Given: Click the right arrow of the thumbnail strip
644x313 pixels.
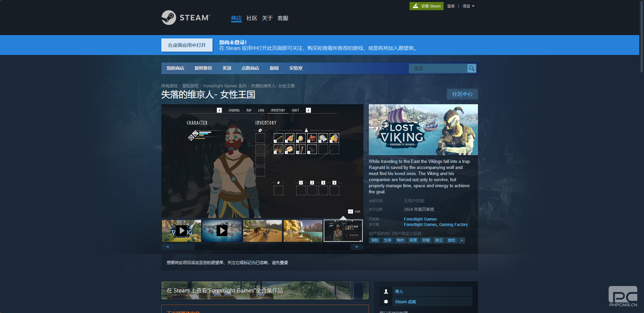Looking at the screenshot, I should pos(357,247).
